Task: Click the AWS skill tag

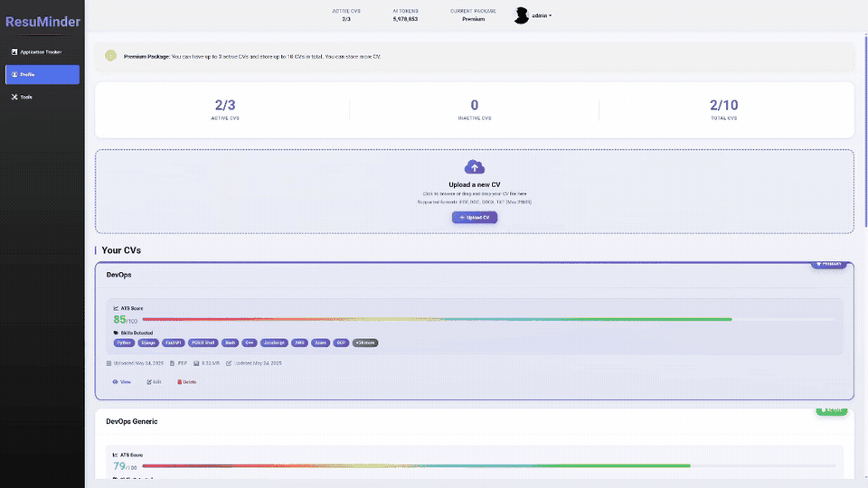Action: point(299,343)
